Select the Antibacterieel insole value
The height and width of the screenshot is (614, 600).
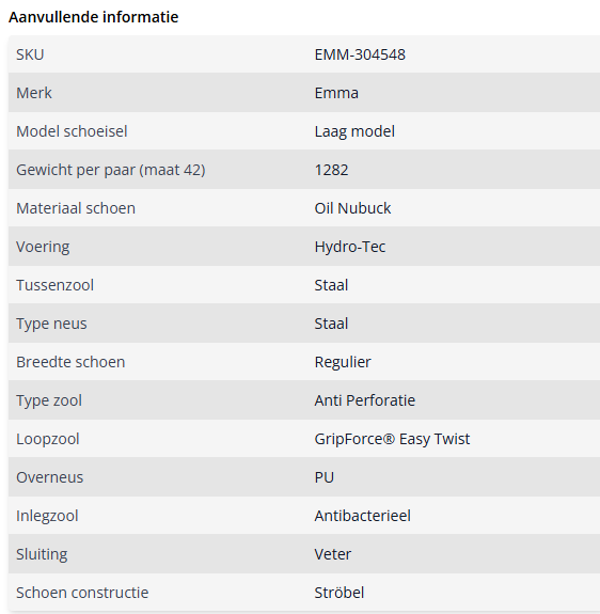(x=362, y=516)
